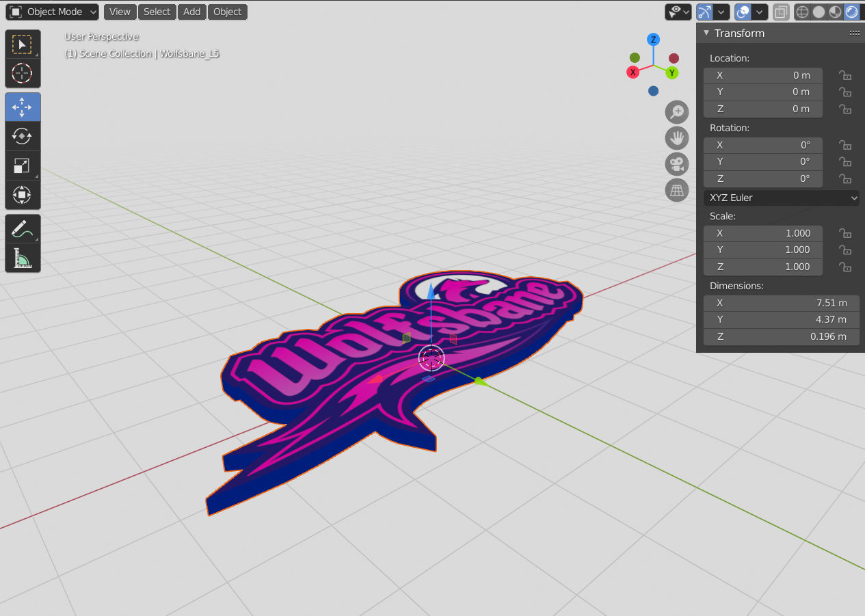This screenshot has height=616, width=865.
Task: Click the Location Y field
Action: [x=763, y=92]
